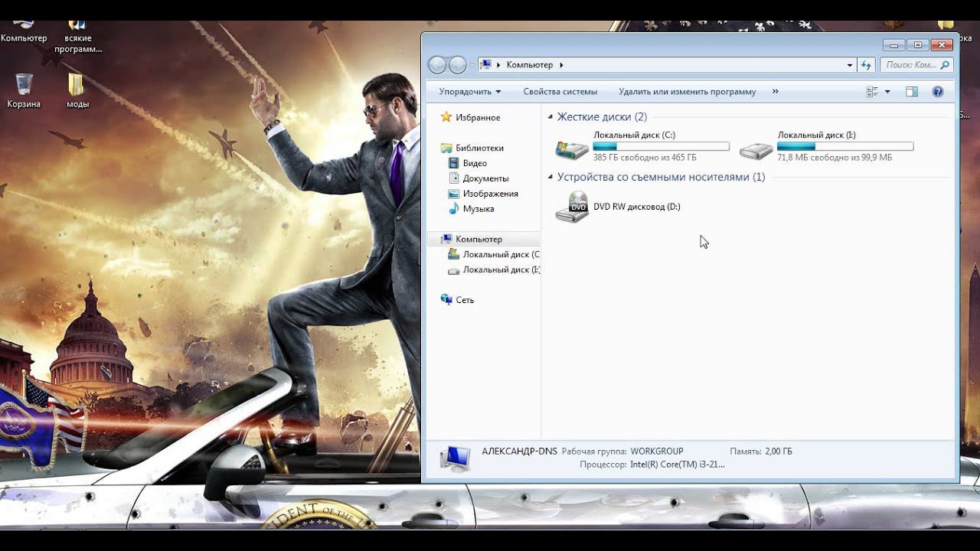The height and width of the screenshot is (551, 980).
Task: Click the Локальный диск (C:) sidebar label
Action: pyautogui.click(x=501, y=254)
